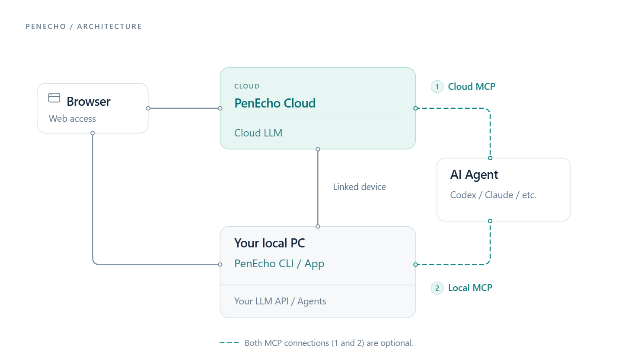Screen dimensions: 641x364
Task: Click the Your LLM API / Agents text
Action: click(280, 301)
